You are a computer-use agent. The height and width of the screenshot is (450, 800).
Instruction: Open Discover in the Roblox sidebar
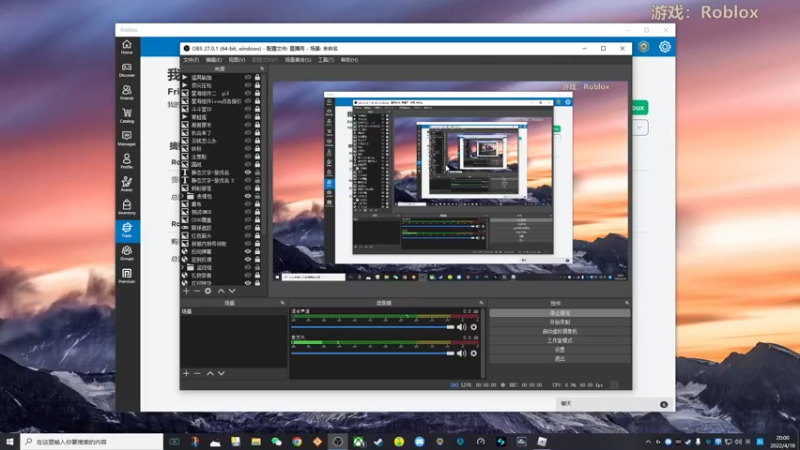click(x=127, y=70)
